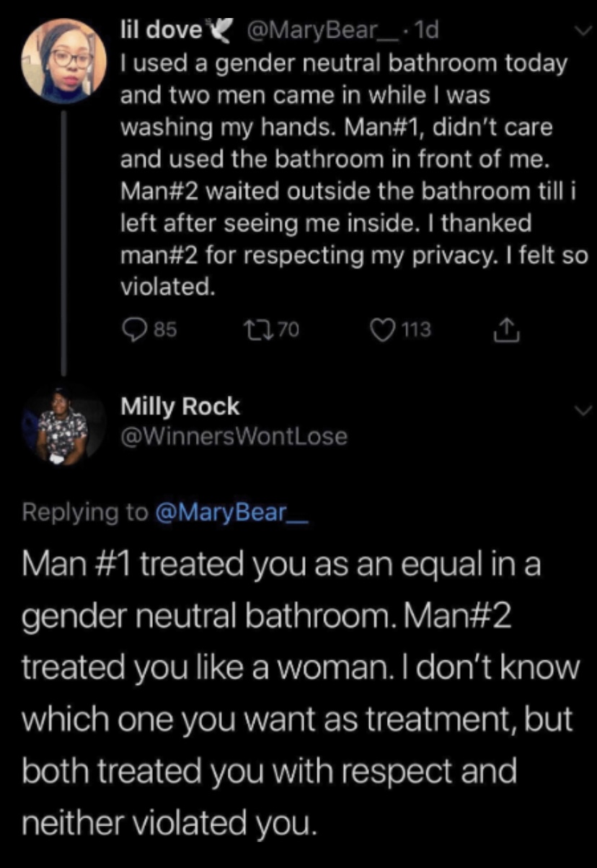Click the reply speech bubble icon

pyautogui.click(x=131, y=330)
